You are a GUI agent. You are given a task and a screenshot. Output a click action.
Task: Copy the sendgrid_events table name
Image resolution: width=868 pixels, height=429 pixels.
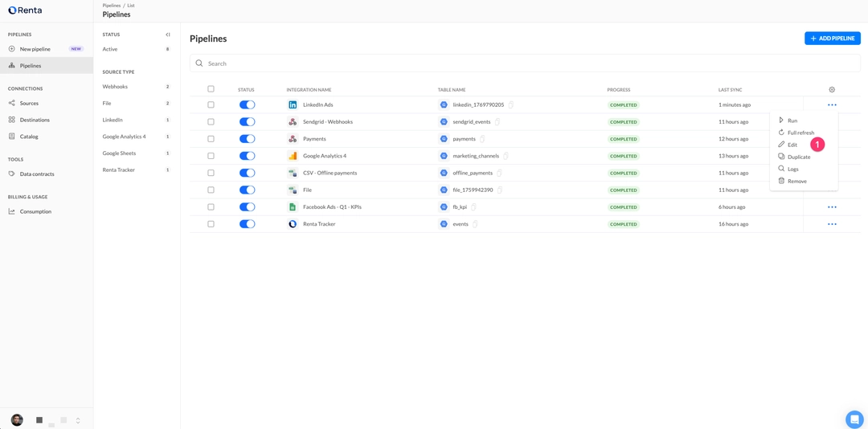(497, 122)
